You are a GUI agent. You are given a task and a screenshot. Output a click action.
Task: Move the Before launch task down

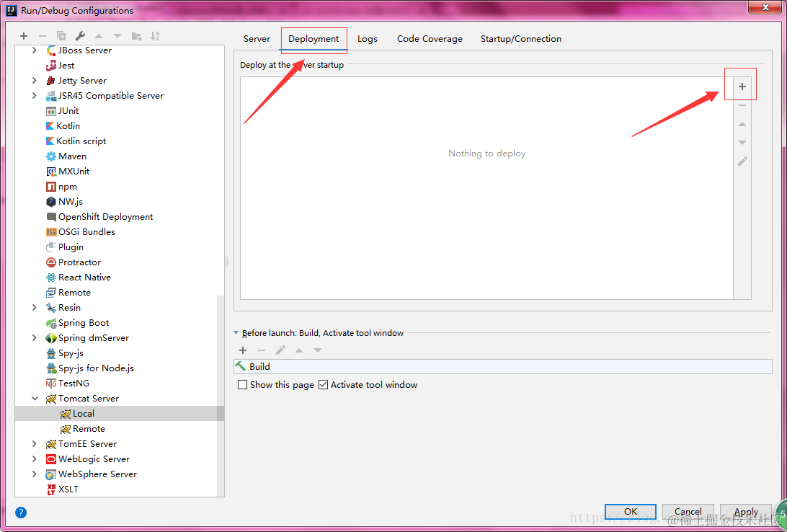coord(318,350)
